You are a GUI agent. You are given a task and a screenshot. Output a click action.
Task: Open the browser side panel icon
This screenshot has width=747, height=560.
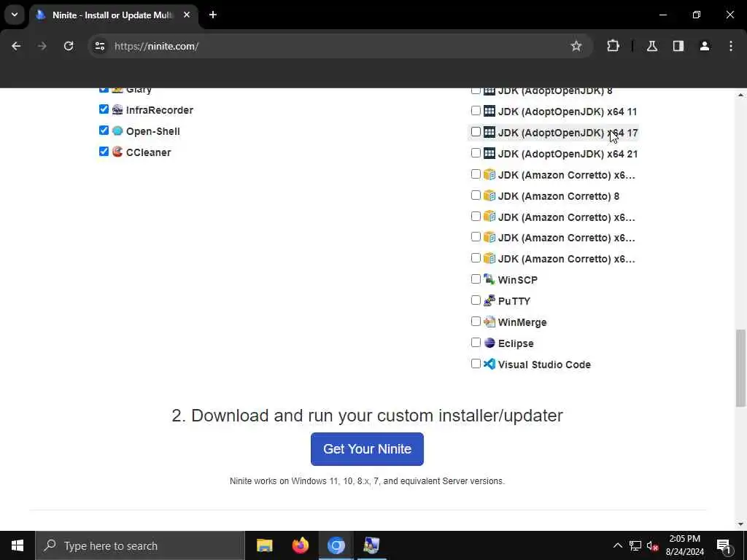coord(678,46)
